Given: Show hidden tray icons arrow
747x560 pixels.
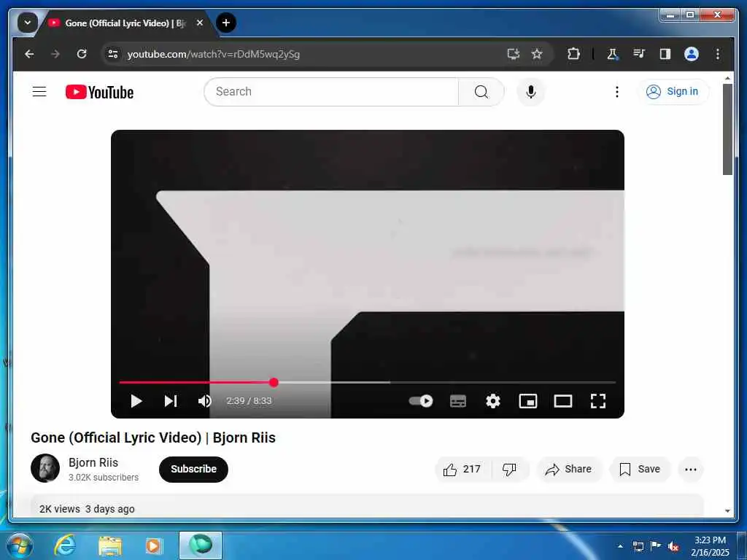Looking at the screenshot, I should pyautogui.click(x=620, y=545).
